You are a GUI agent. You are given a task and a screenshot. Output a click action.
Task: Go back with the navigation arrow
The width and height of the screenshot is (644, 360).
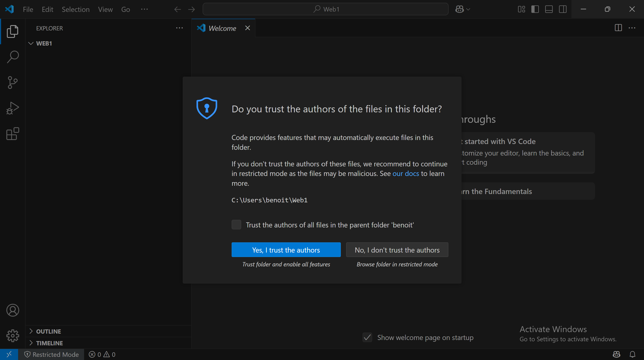tap(177, 10)
